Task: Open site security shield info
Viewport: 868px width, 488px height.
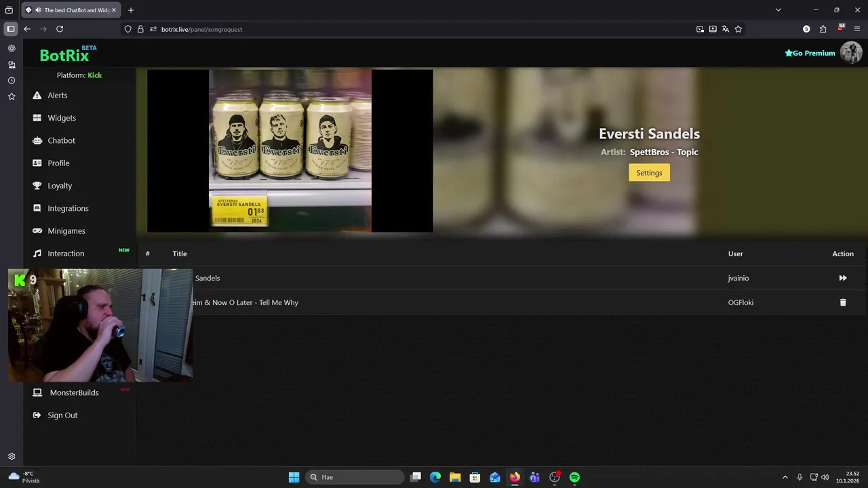Action: click(x=127, y=29)
